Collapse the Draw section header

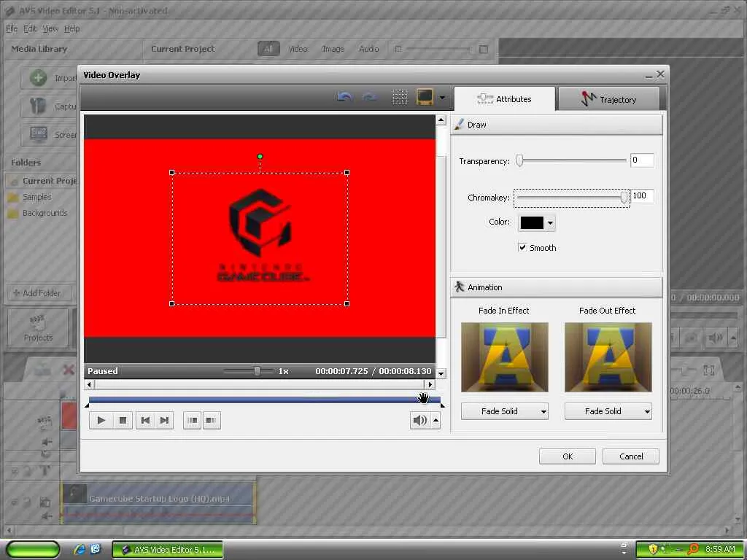[x=557, y=125]
